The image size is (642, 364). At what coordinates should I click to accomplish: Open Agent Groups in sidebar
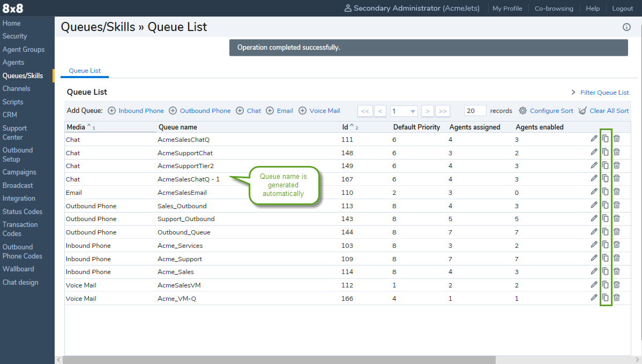pyautogui.click(x=24, y=49)
